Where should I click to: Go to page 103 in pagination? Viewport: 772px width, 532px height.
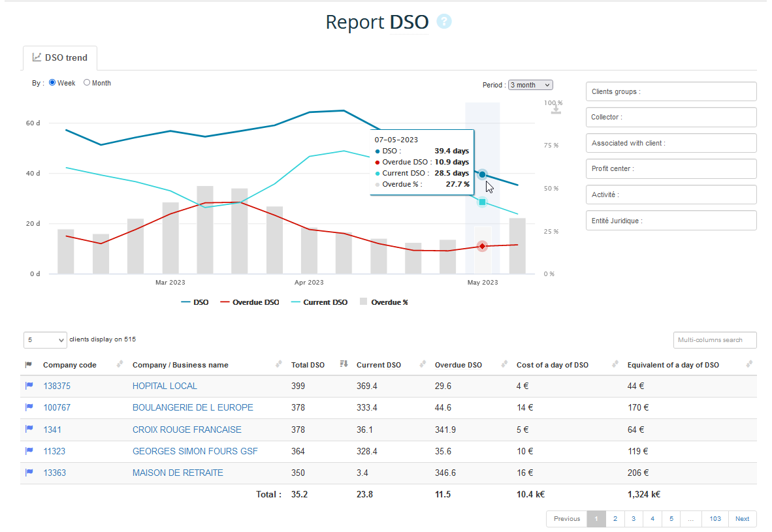point(715,519)
